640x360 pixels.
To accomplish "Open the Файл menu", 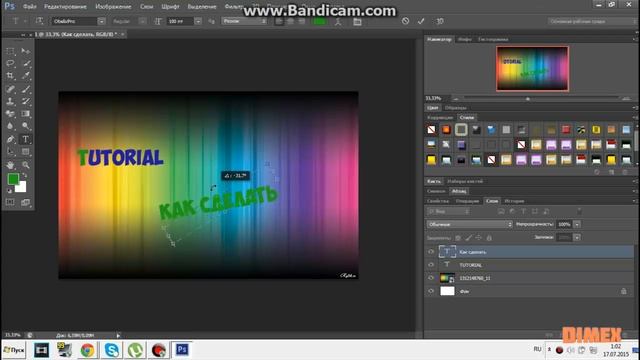I will click(29, 7).
